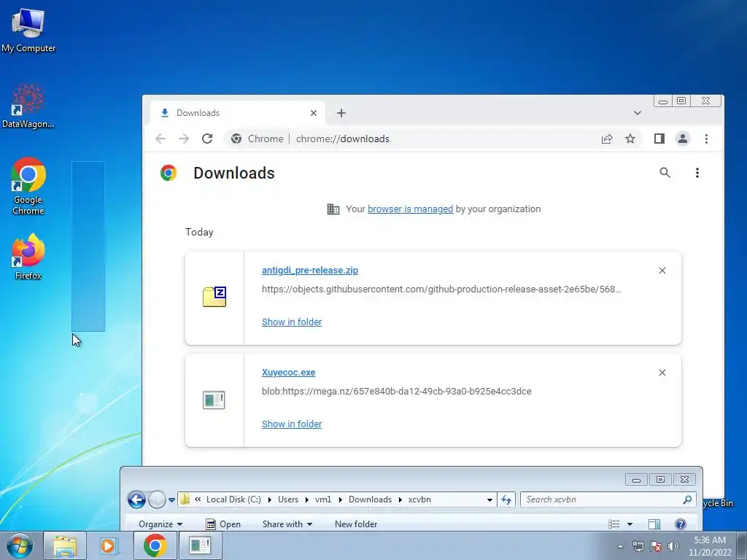The width and height of the screenshot is (747, 560).
Task: Go back in Explorer window
Action: [136, 499]
